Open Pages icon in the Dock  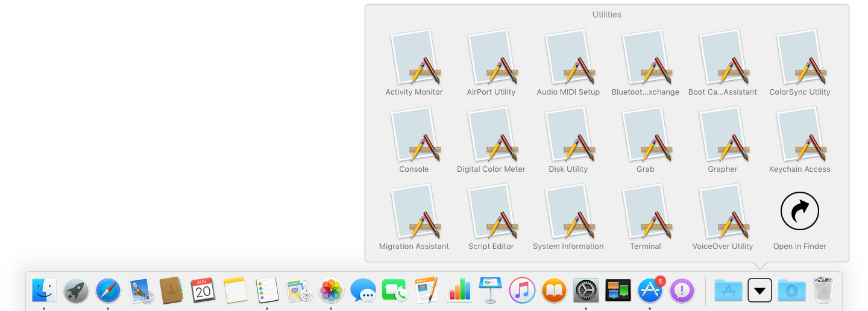click(427, 291)
